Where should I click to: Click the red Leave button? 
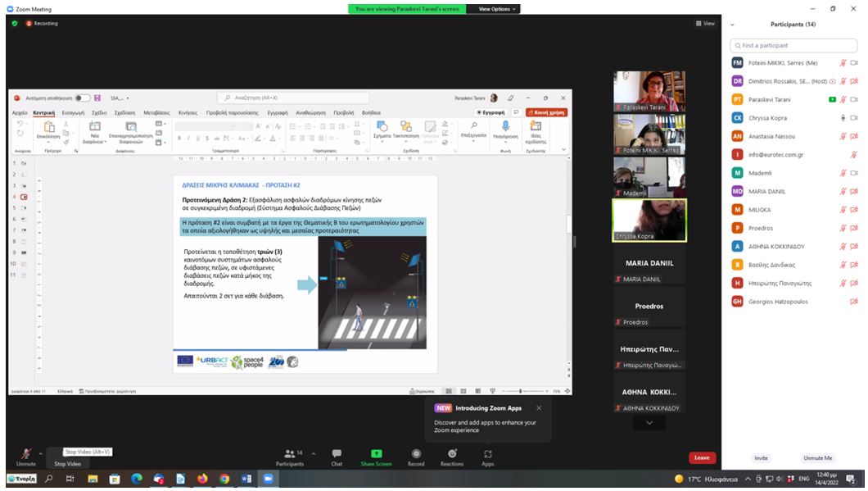(702, 457)
